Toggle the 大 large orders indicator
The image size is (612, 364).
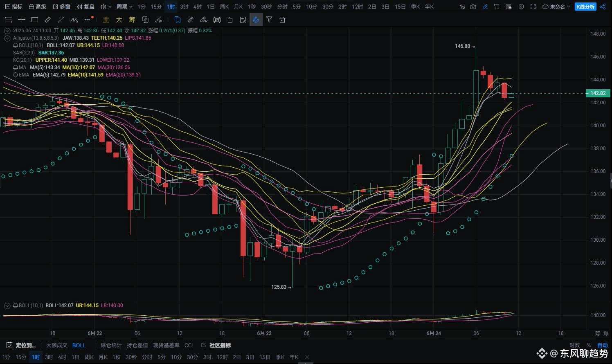tap(119, 20)
